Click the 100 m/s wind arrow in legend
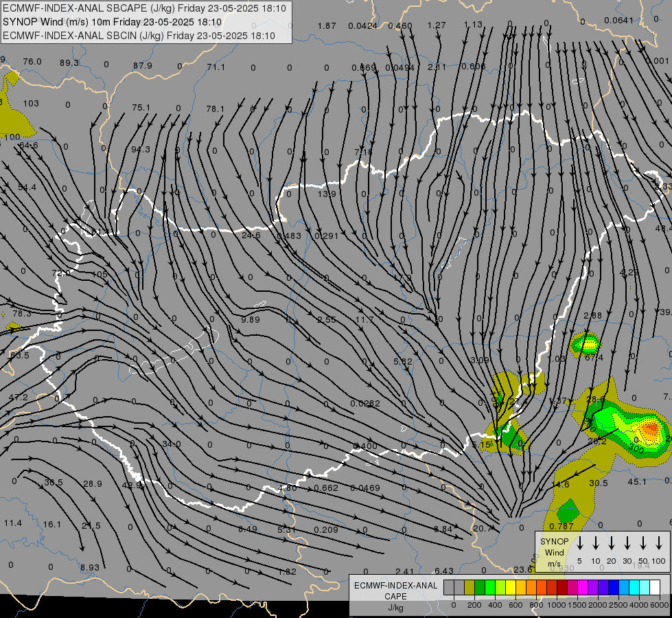The width and height of the screenshot is (672, 618). point(659,543)
